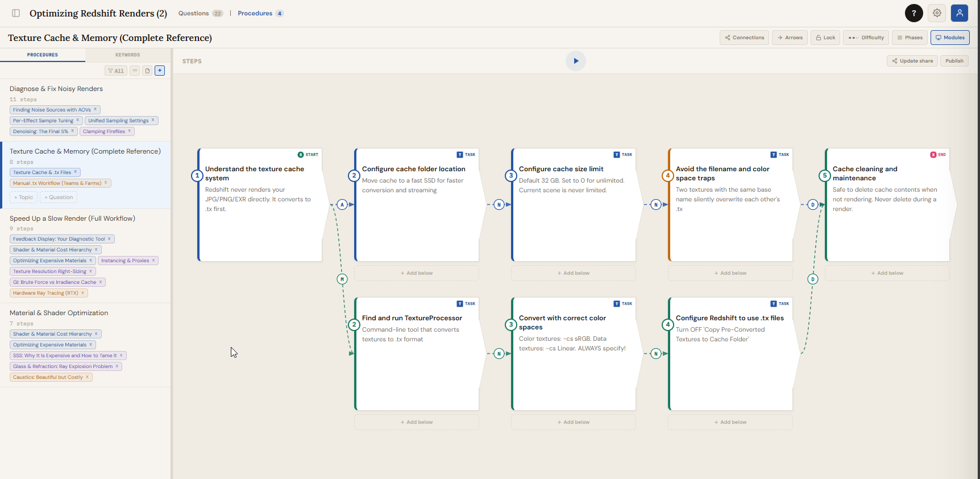Toggle the Connections view option
Screen dimensions: 980x479
point(744,38)
